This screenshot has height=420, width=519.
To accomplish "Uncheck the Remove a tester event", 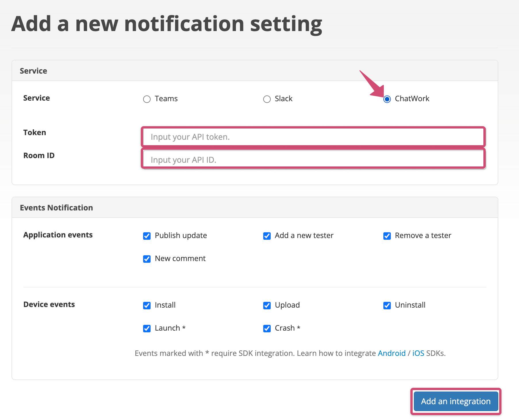I will point(387,236).
